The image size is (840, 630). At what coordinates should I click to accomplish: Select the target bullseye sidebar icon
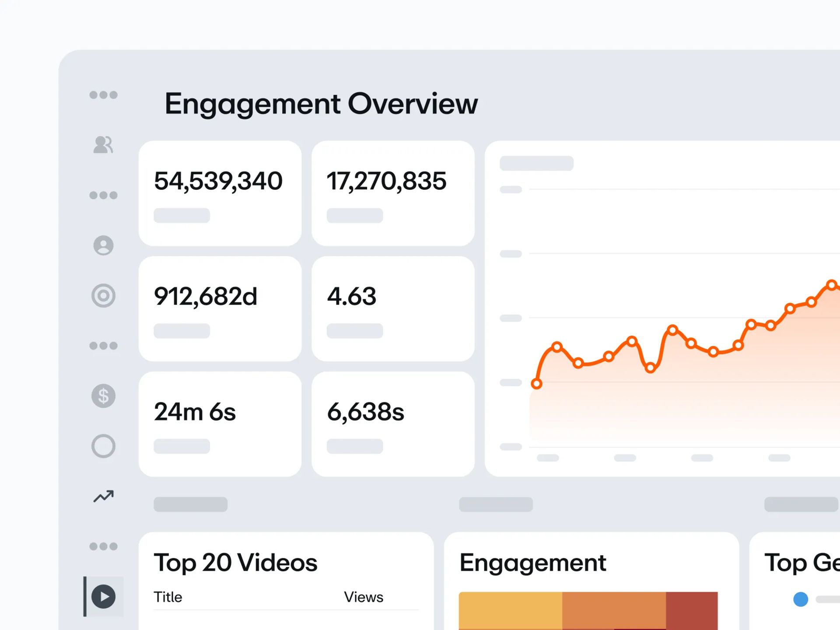tap(103, 296)
